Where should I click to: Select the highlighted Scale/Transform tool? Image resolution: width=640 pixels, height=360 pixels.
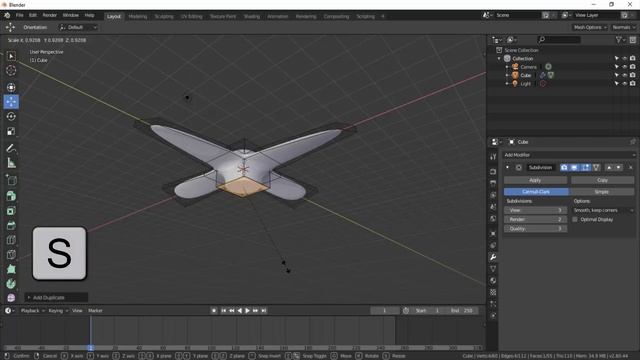pos(11,102)
